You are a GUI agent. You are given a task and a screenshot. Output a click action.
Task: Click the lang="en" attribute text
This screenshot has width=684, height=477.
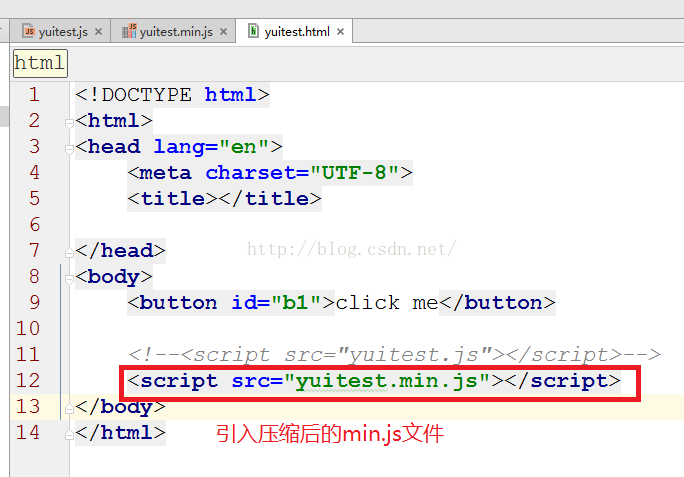(211, 147)
